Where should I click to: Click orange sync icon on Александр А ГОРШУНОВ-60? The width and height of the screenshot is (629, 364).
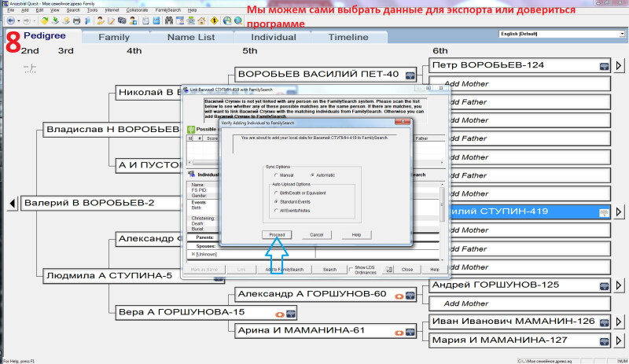pos(399,296)
